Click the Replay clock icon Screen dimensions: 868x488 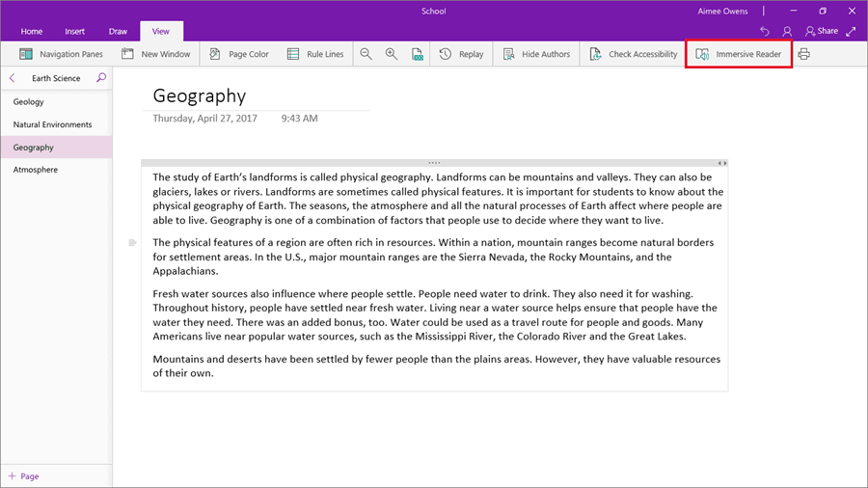[x=446, y=54]
